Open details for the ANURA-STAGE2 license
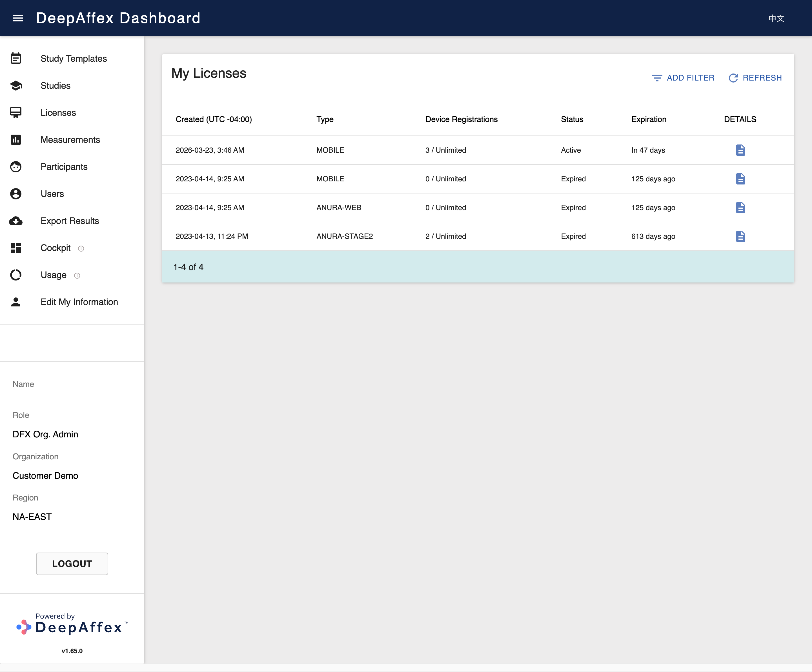The height and width of the screenshot is (672, 812). pos(740,236)
